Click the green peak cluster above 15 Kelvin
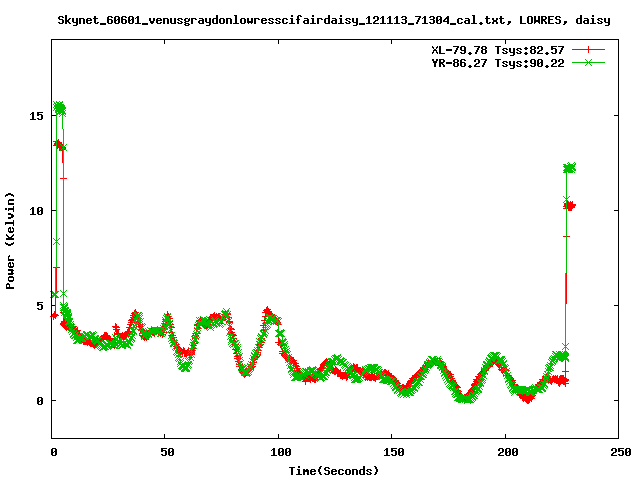 pos(60,109)
